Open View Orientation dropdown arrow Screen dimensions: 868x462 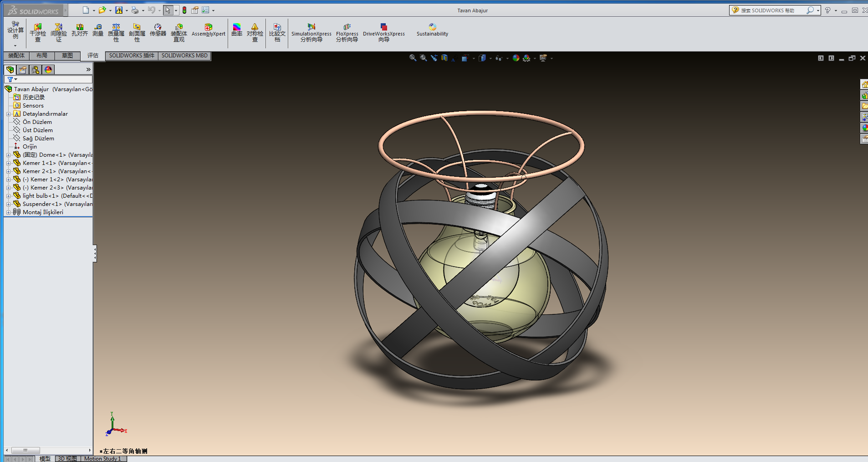point(474,58)
